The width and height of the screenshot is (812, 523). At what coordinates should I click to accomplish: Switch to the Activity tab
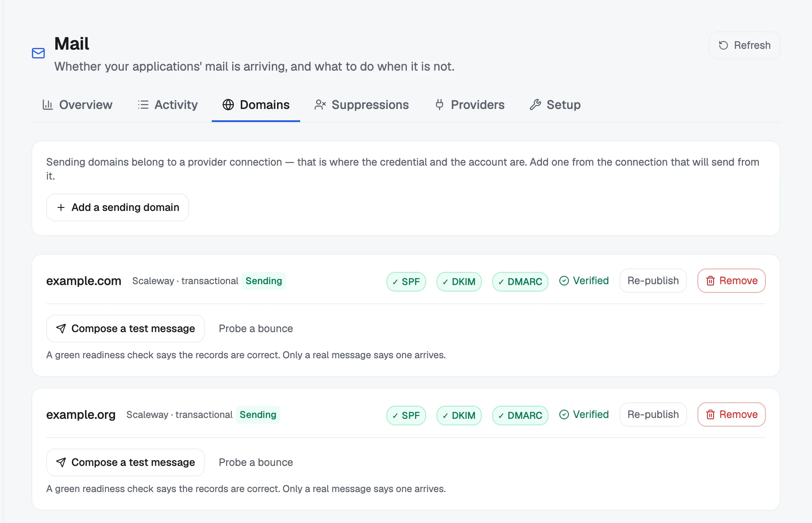point(167,105)
